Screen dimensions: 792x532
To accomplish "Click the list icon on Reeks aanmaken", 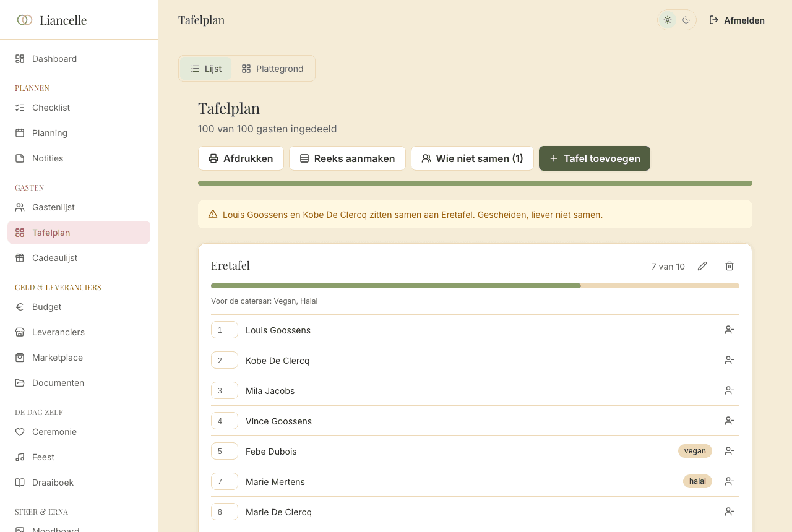I will [x=304, y=158].
